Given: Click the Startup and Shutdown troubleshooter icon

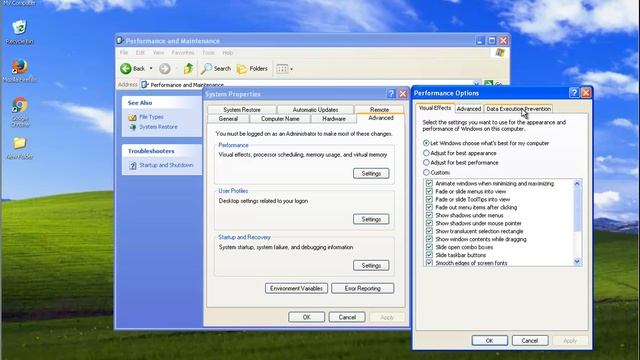Looking at the screenshot, I should tap(133, 165).
